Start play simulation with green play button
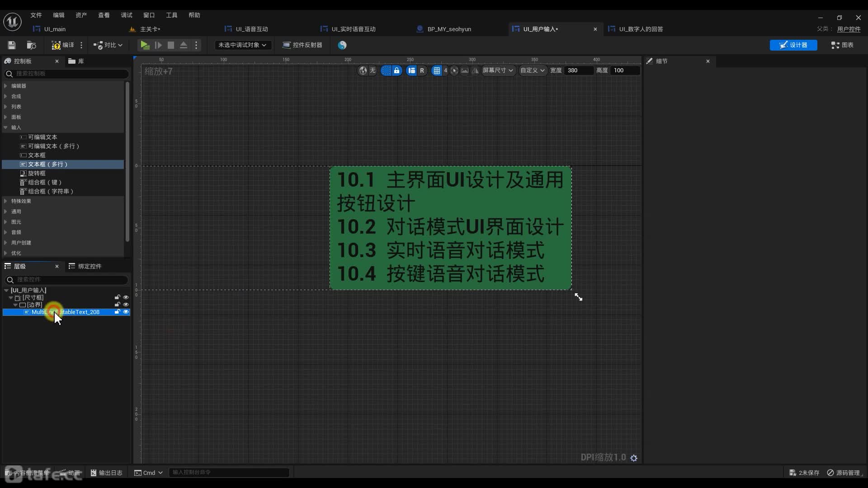Viewport: 868px width, 488px height. click(x=145, y=45)
